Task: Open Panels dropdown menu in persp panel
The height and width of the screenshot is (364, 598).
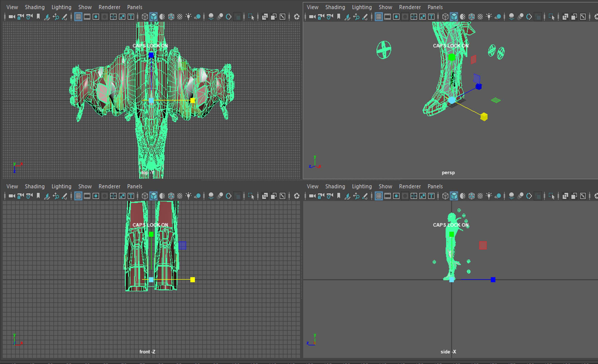Action: 435,7
